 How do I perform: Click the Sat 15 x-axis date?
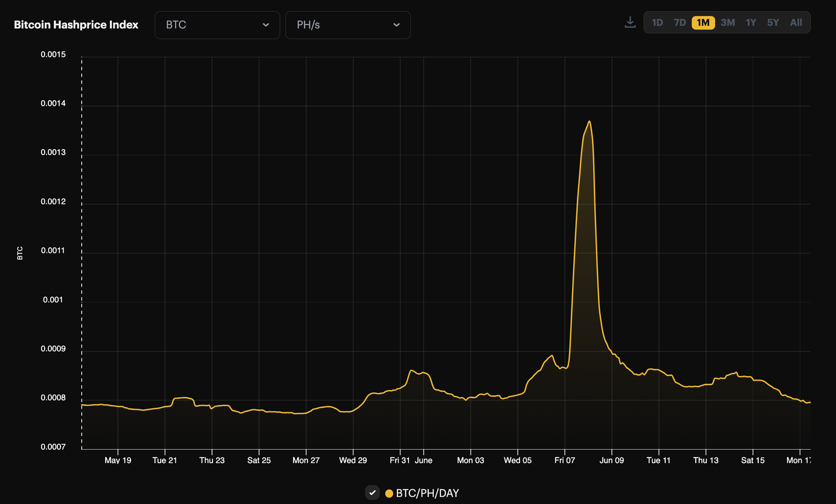pos(753,461)
